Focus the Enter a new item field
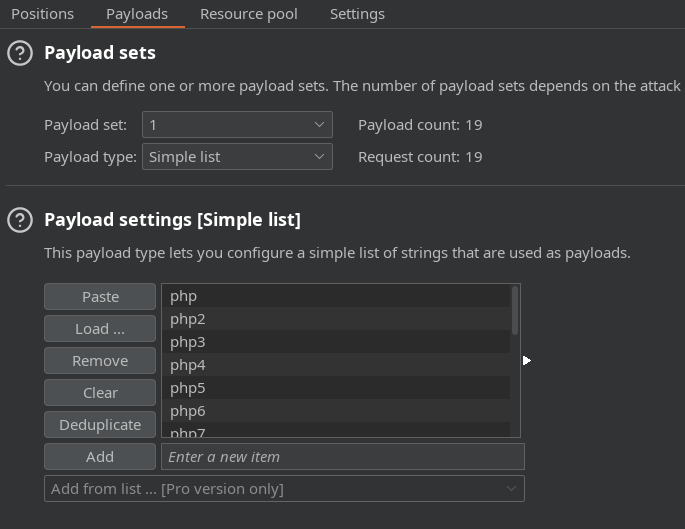 [343, 456]
